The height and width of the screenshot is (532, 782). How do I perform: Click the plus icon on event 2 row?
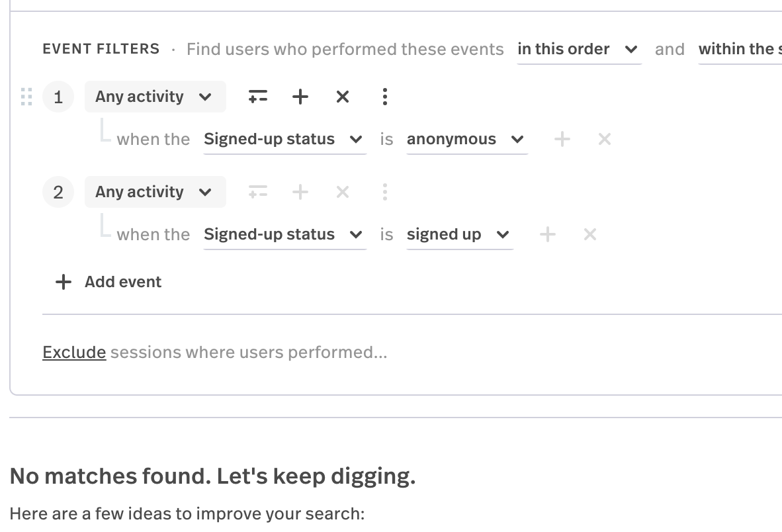(x=300, y=192)
